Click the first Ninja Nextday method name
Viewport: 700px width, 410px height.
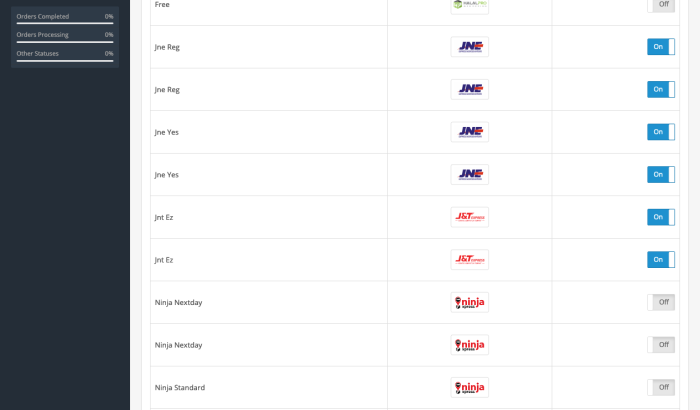click(179, 302)
